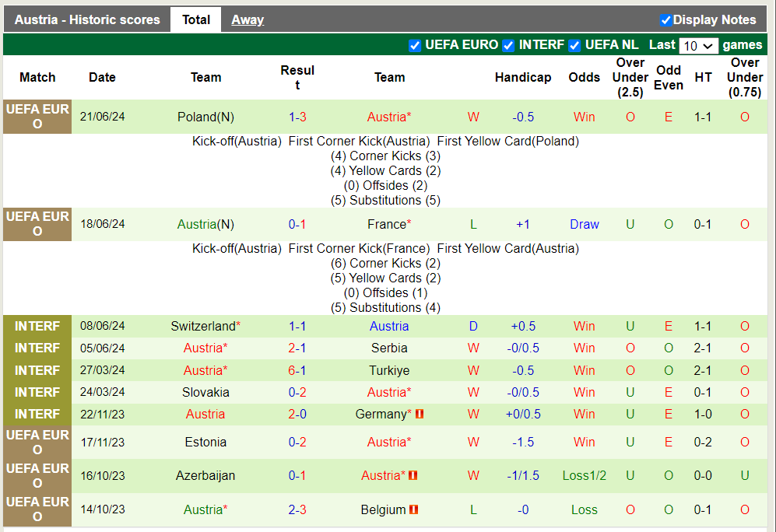The width and height of the screenshot is (776, 532).
Task: Uncheck the UEFA EURO filter checkbox
Action: tap(415, 45)
